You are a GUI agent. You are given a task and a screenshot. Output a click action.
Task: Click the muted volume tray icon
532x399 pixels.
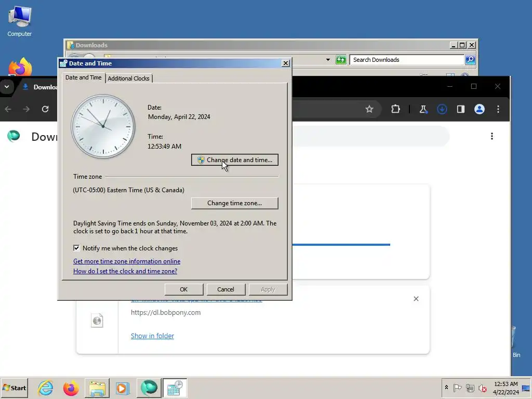483,388
